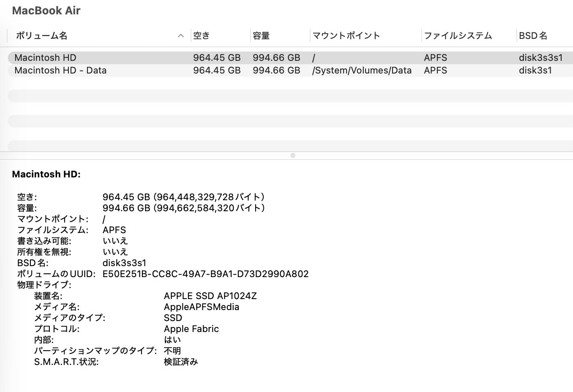
Task: Click the pane divider handle dot
Action: [292, 155]
